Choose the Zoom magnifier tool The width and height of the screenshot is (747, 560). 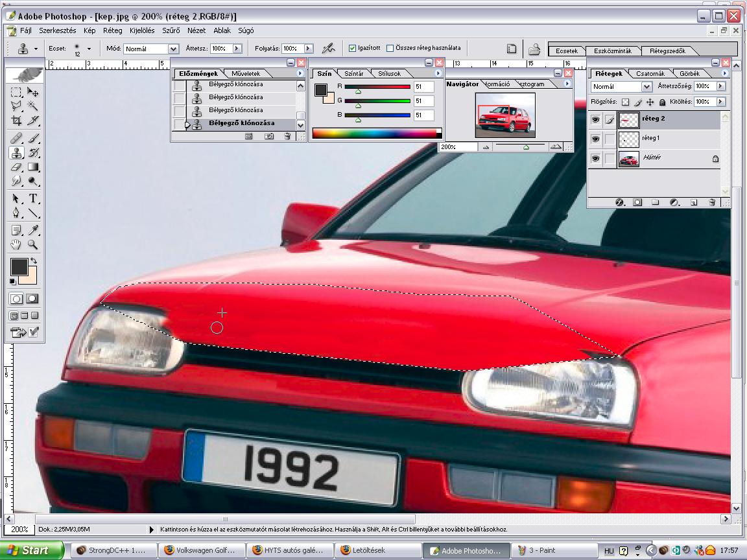click(32, 245)
